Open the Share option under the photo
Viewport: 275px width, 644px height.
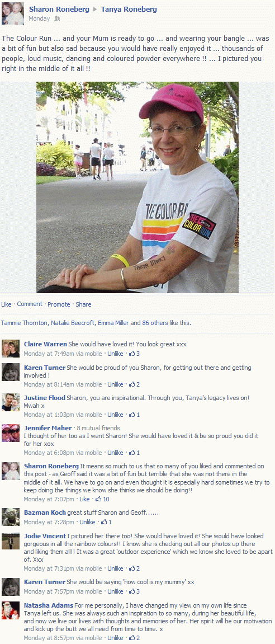(83, 304)
